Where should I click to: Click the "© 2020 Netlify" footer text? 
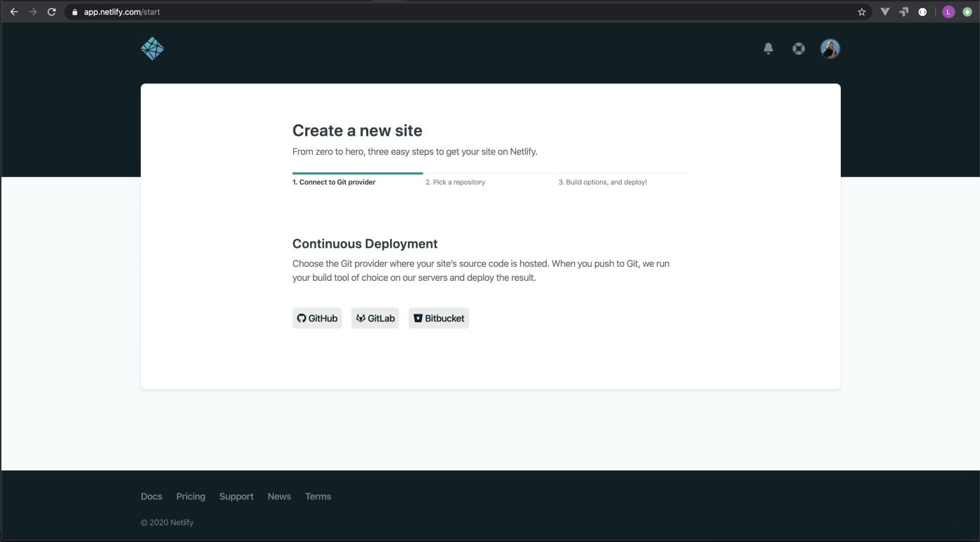click(167, 522)
